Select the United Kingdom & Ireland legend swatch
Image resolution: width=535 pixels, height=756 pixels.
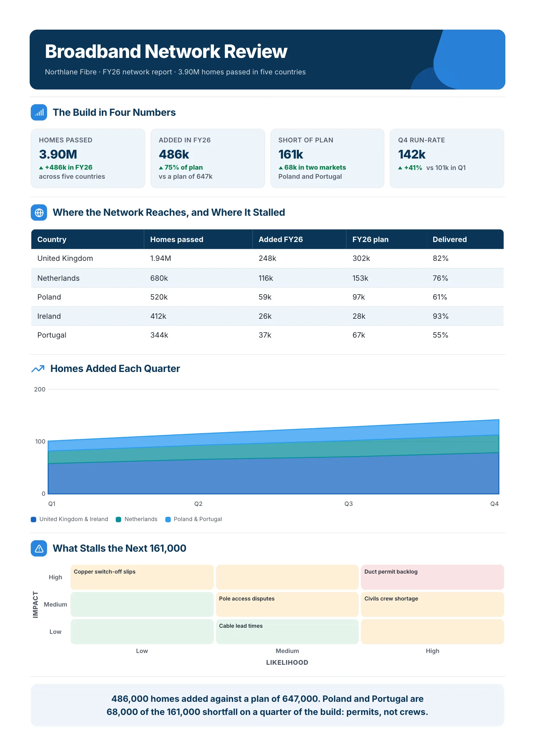33,519
